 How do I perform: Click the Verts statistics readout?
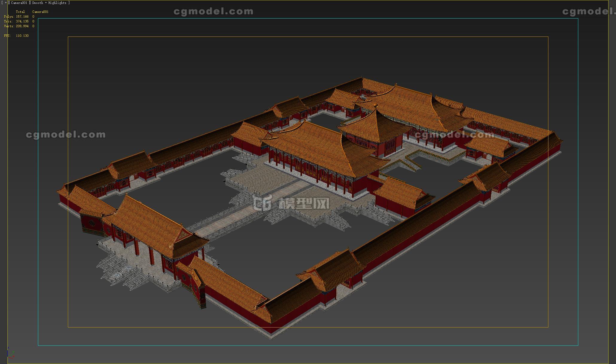click(16, 26)
